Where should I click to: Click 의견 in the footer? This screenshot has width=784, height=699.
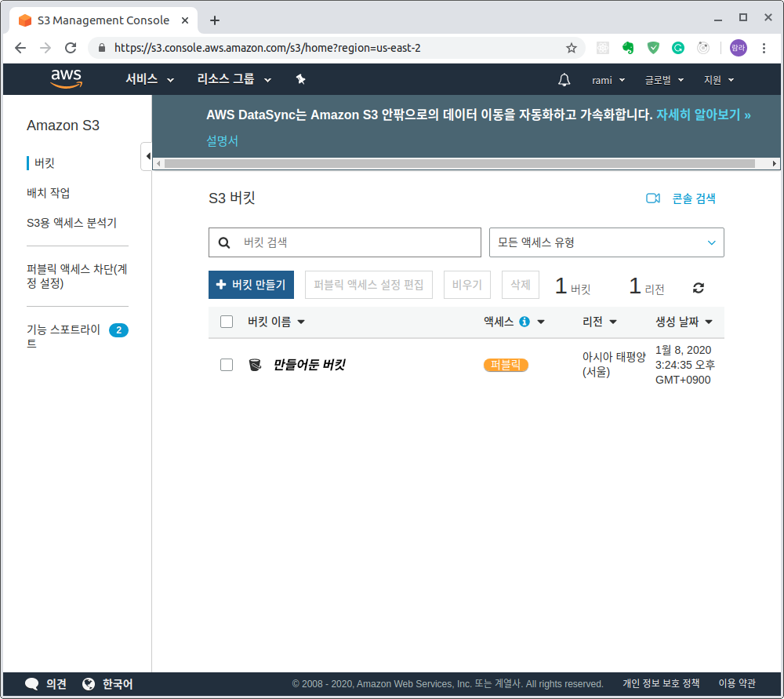click(56, 684)
